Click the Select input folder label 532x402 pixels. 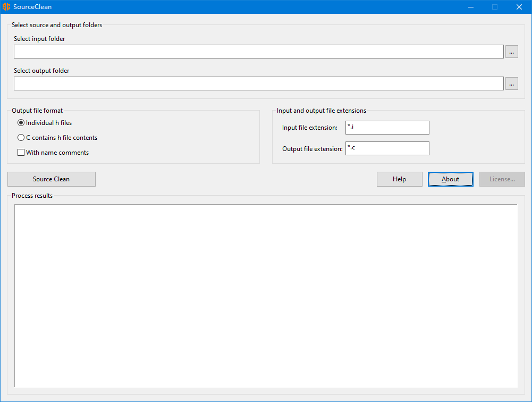point(39,39)
